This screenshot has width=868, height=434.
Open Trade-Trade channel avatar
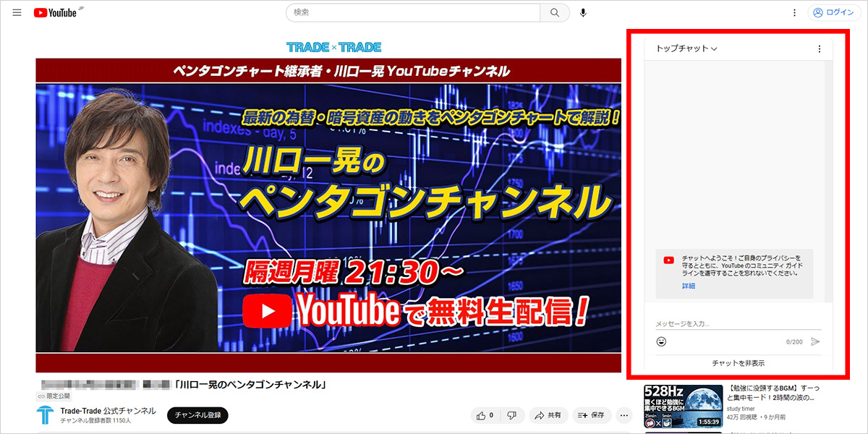pyautogui.click(x=46, y=415)
